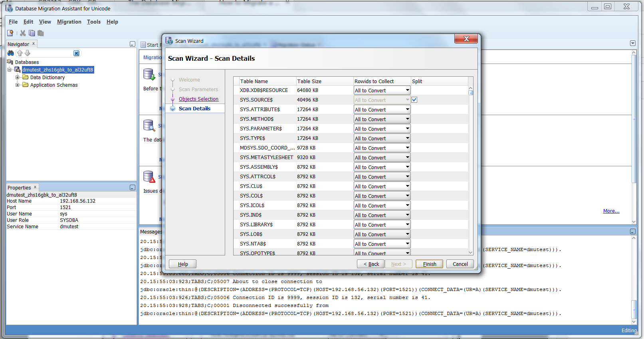Viewport: 644px width, 339px height.
Task: Click the MDSYS.SDO_COORD_... table name cell
Action: pos(267,148)
